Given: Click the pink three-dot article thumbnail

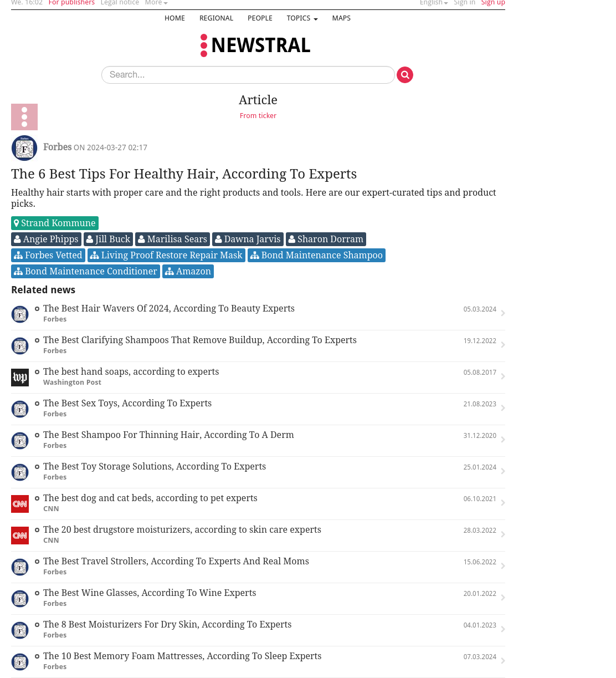Looking at the screenshot, I should [x=24, y=117].
